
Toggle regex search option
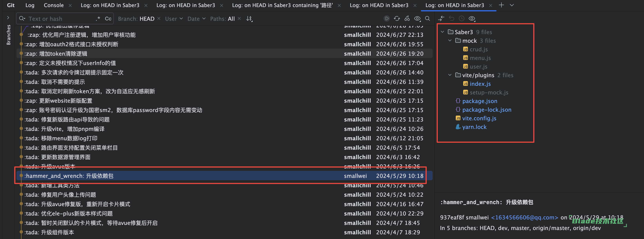[x=98, y=18]
